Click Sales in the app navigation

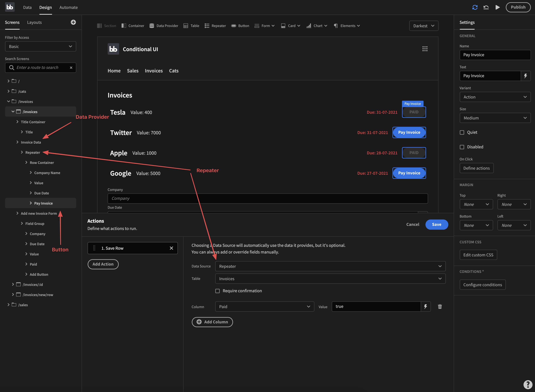[x=133, y=71]
